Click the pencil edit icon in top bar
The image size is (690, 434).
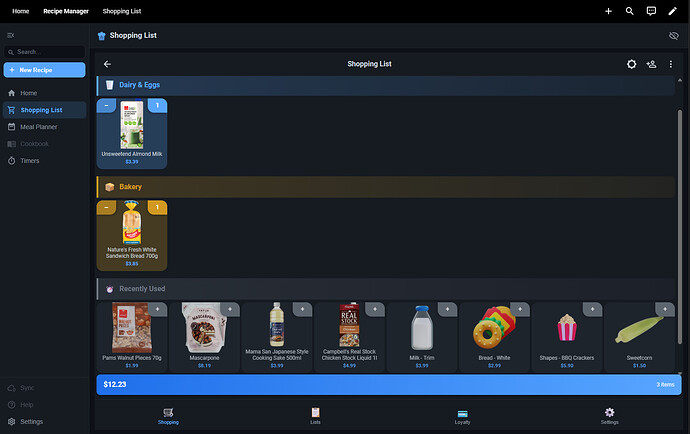(672, 11)
